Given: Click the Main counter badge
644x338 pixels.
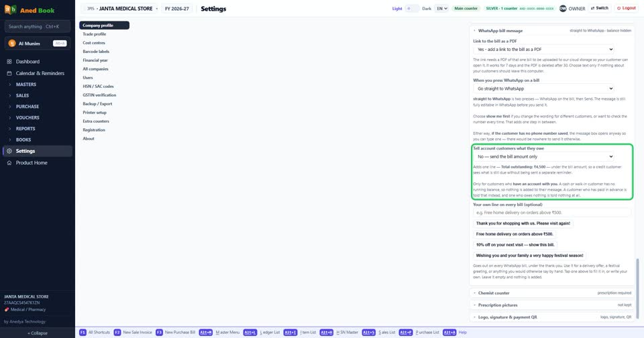Looking at the screenshot, I should coord(466,8).
